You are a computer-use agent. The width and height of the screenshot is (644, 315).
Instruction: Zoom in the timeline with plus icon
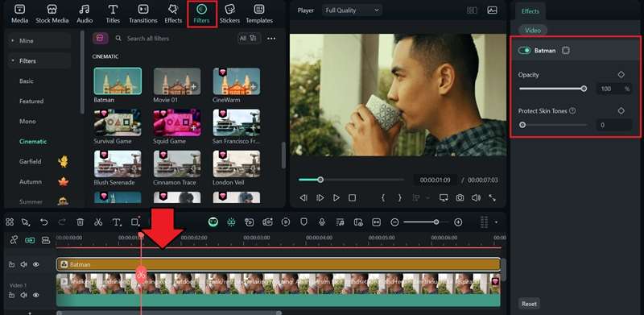(458, 222)
